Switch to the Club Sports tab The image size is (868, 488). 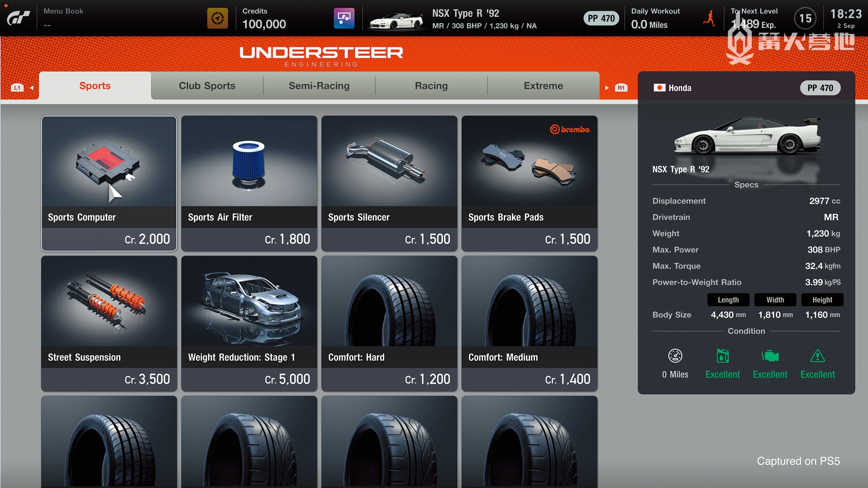click(207, 86)
